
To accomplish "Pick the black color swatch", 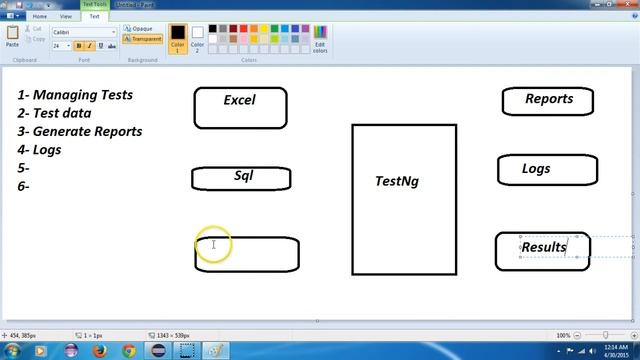I will pyautogui.click(x=213, y=29).
